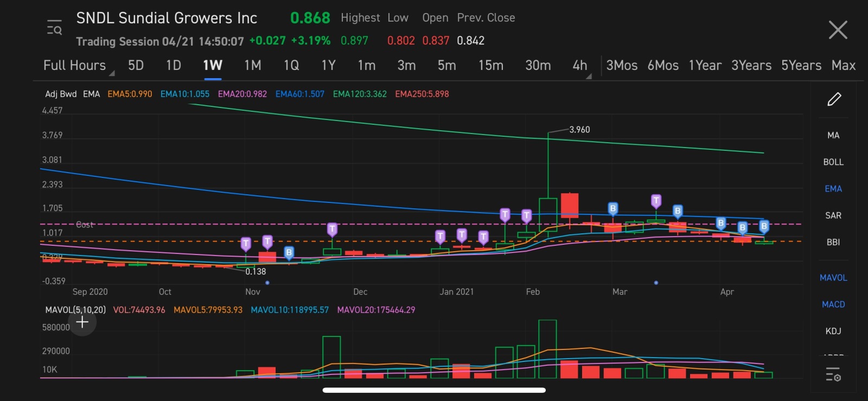This screenshot has width=868, height=401.
Task: Expand the Full Hours session dropdown
Action: click(x=79, y=66)
